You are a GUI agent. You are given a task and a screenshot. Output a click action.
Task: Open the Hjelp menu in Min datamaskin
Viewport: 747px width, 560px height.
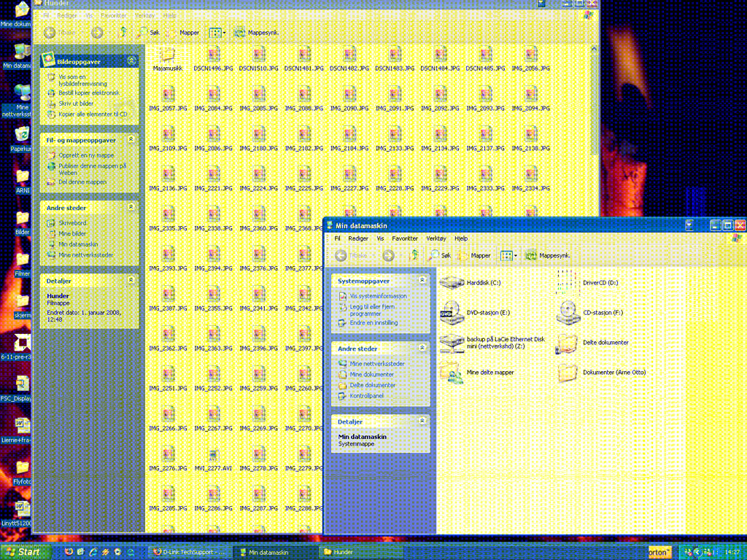461,238
